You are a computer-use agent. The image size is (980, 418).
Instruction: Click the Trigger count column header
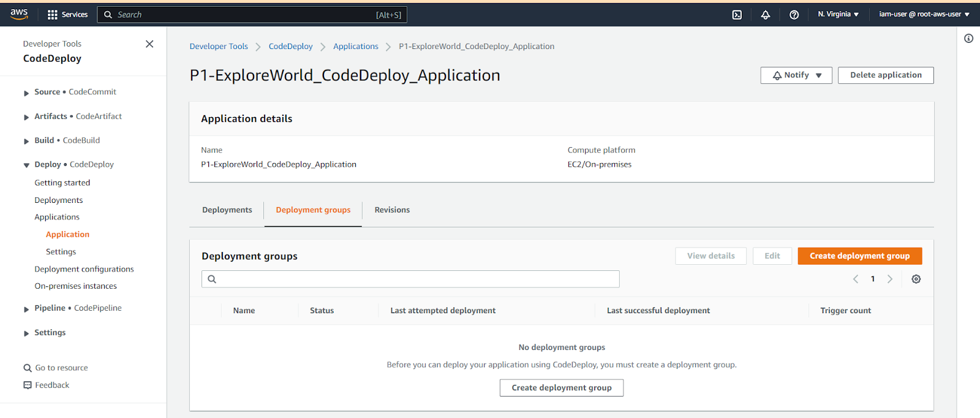pos(845,311)
